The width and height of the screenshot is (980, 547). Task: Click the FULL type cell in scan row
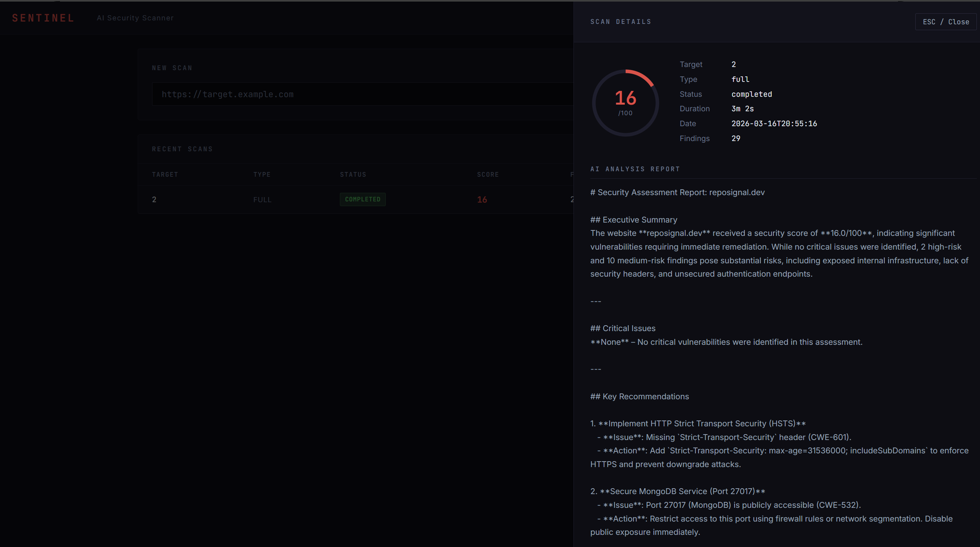click(262, 200)
